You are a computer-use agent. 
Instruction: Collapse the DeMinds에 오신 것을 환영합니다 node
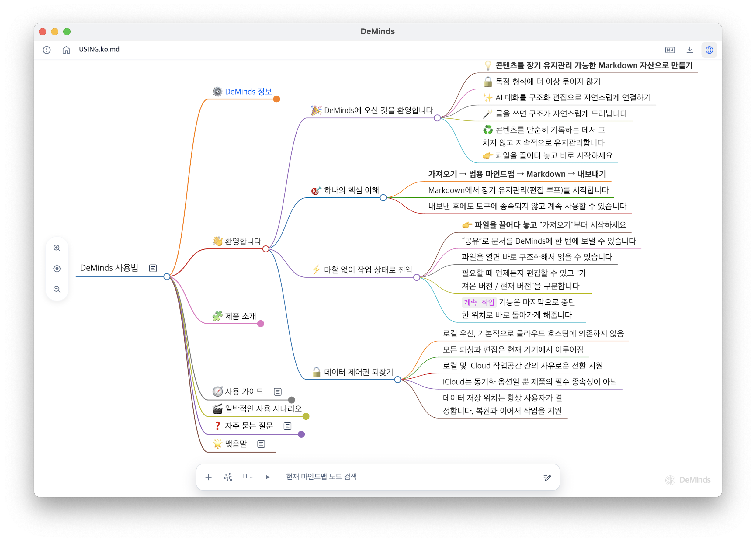pyautogui.click(x=437, y=118)
